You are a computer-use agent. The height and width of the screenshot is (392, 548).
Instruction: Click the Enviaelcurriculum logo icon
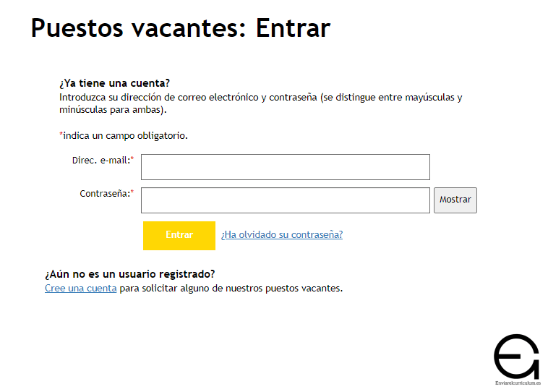516,355
